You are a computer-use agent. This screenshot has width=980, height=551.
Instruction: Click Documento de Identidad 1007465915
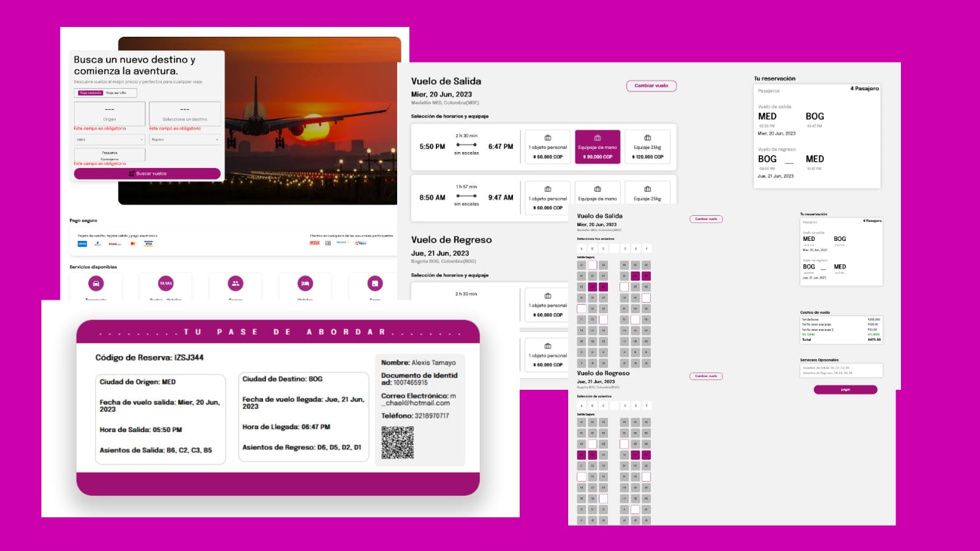(x=419, y=379)
